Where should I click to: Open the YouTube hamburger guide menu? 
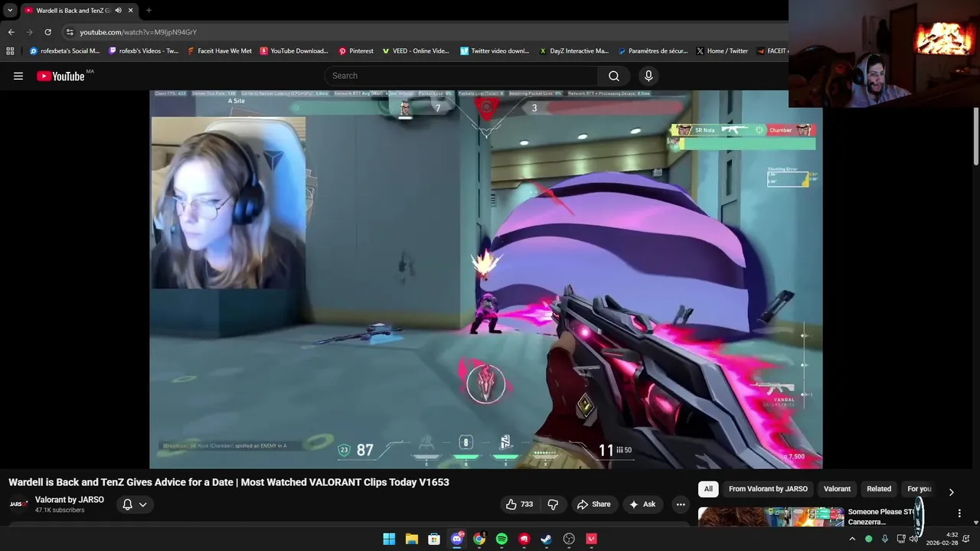[x=18, y=76]
